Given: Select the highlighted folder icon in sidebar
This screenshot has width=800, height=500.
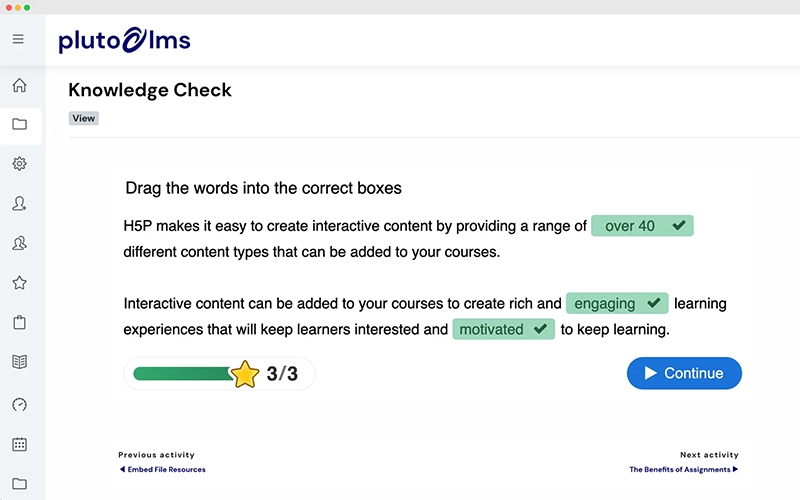Looking at the screenshot, I should tap(19, 125).
